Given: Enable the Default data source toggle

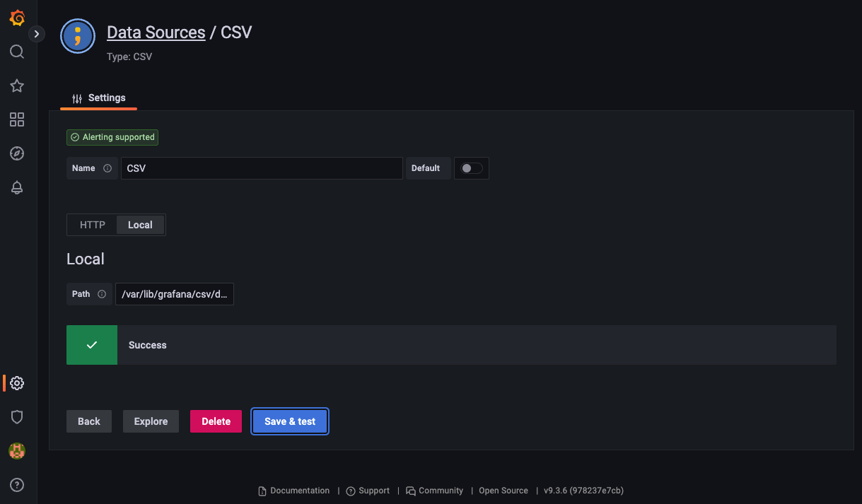Looking at the screenshot, I should pyautogui.click(x=471, y=168).
